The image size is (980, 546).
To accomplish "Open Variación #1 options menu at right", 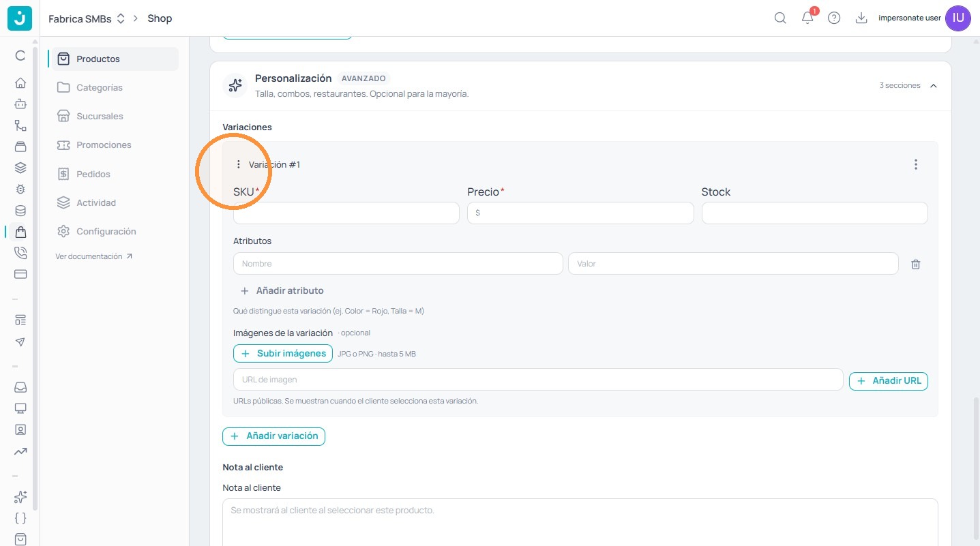I will [x=916, y=164].
